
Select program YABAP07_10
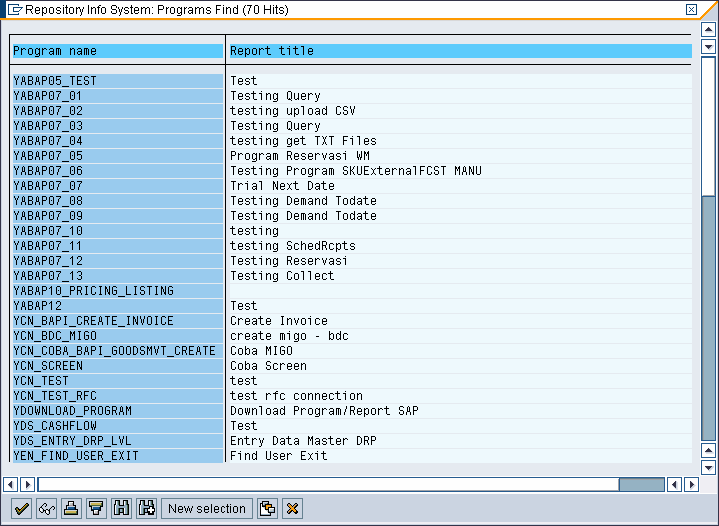[118, 231]
